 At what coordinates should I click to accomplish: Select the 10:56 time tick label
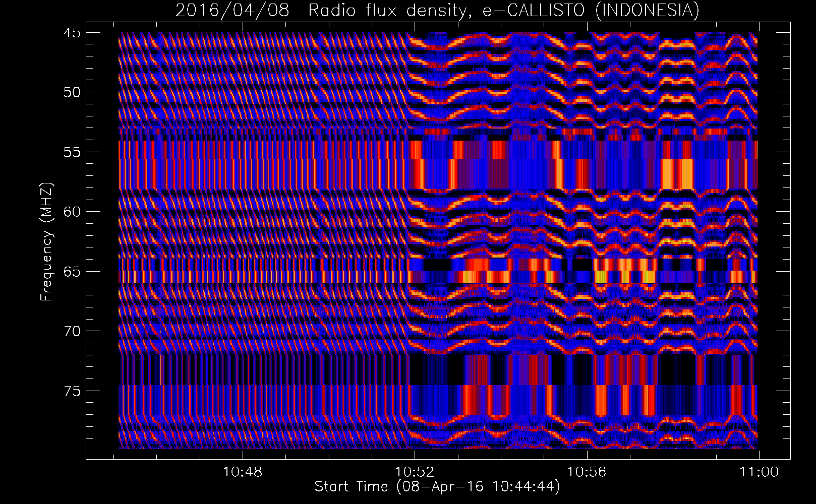pos(587,472)
